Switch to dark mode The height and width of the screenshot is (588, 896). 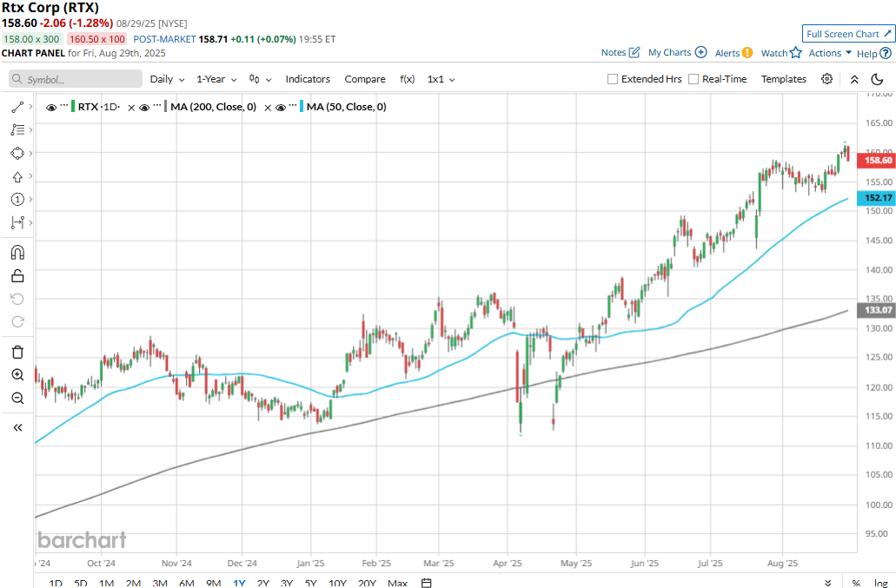[x=877, y=79]
